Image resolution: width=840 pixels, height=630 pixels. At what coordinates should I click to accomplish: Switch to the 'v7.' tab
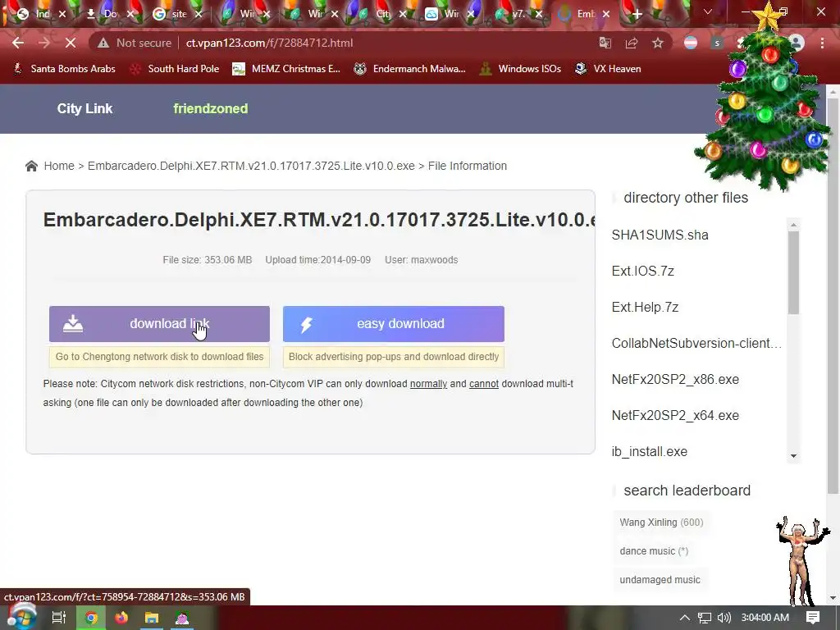(x=516, y=15)
